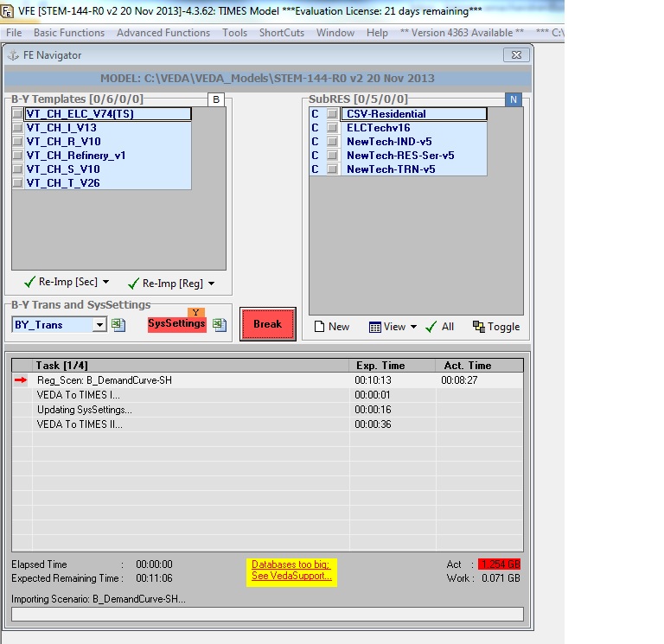Follow the Databases too big VedaSupport link

[290, 571]
